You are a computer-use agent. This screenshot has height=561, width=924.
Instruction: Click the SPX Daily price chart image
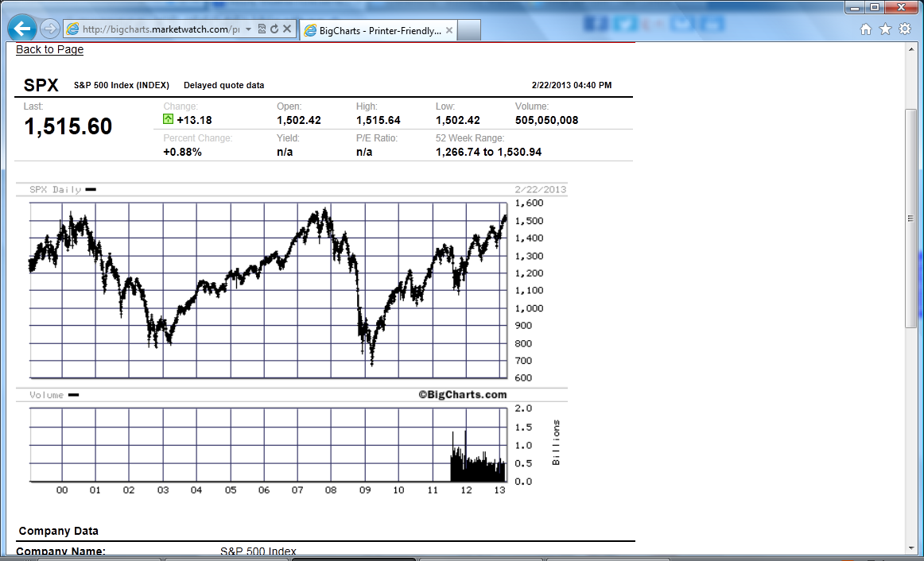click(x=268, y=290)
